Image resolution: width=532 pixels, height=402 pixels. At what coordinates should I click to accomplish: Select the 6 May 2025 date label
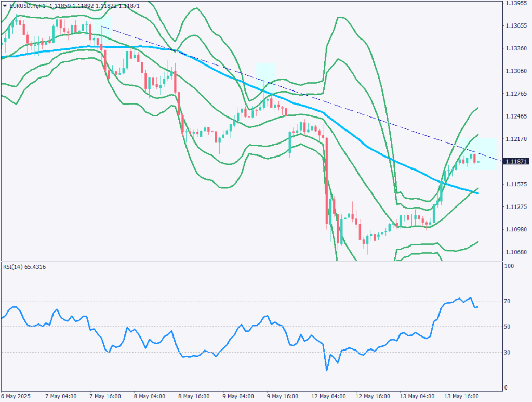point(16,397)
